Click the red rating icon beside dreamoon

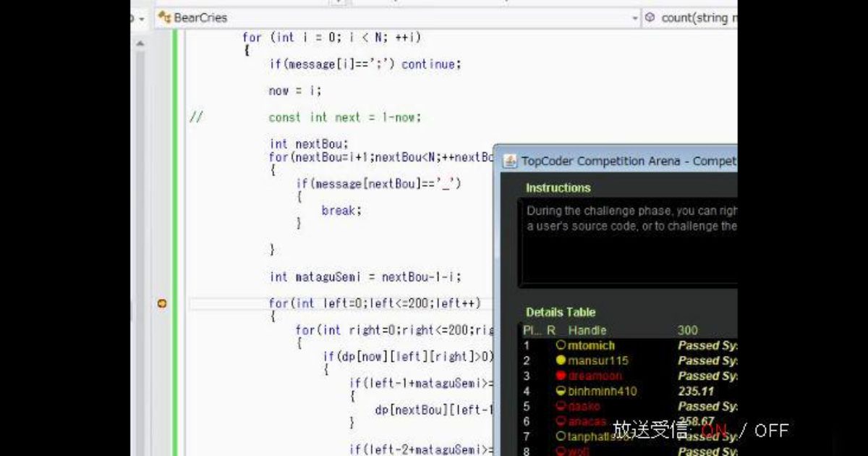point(561,376)
